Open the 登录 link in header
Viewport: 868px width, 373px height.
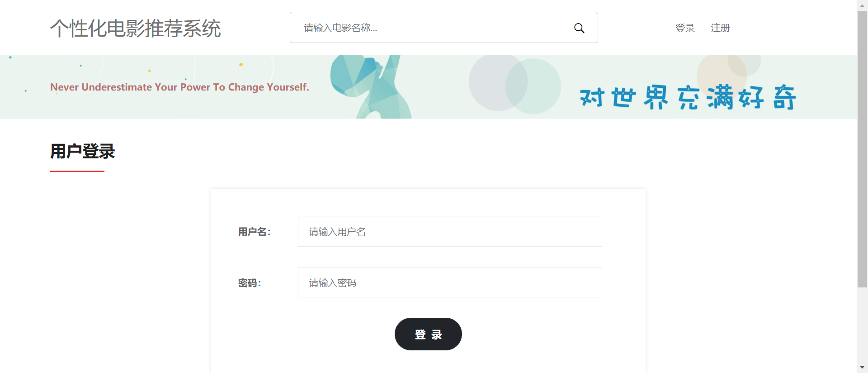tap(685, 28)
